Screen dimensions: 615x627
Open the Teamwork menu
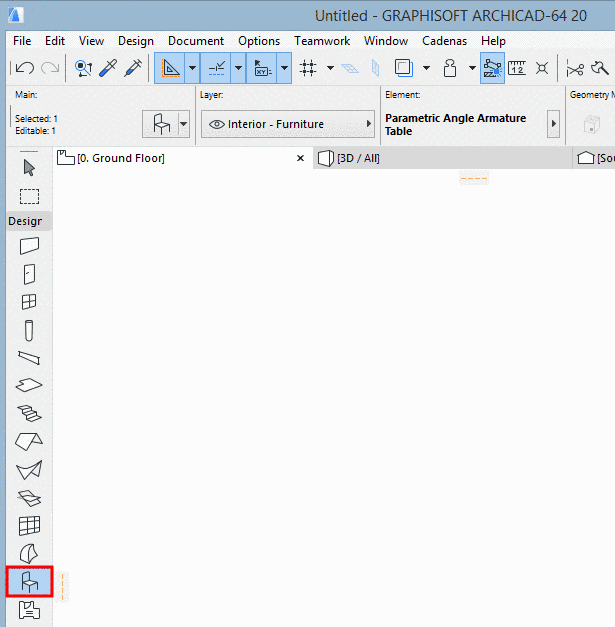(x=322, y=41)
